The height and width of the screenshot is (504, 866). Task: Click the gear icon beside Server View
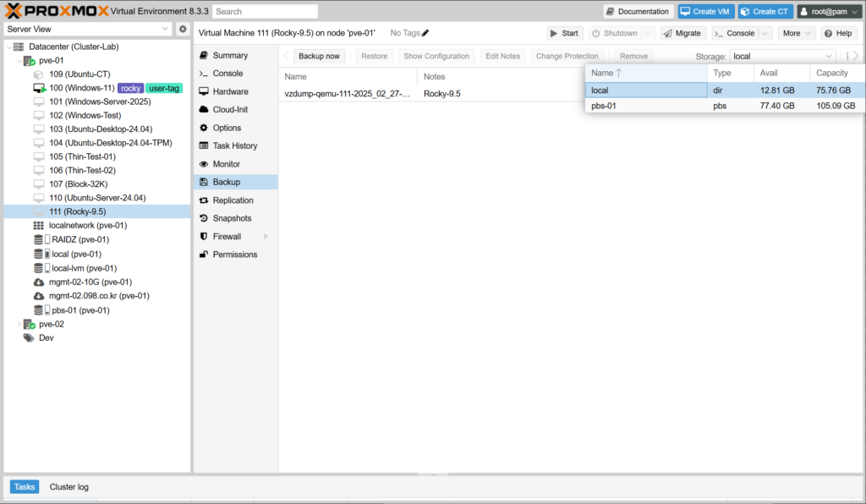pos(182,29)
